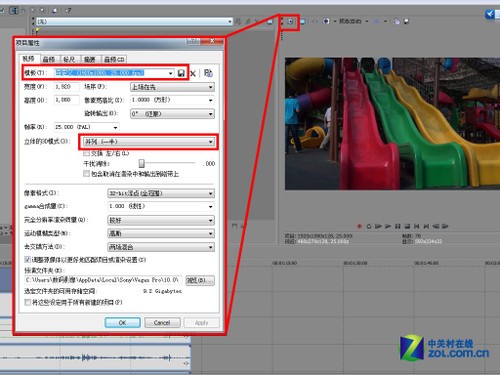Switch to the Audio tab
This screenshot has width=500, height=375.
(49, 59)
